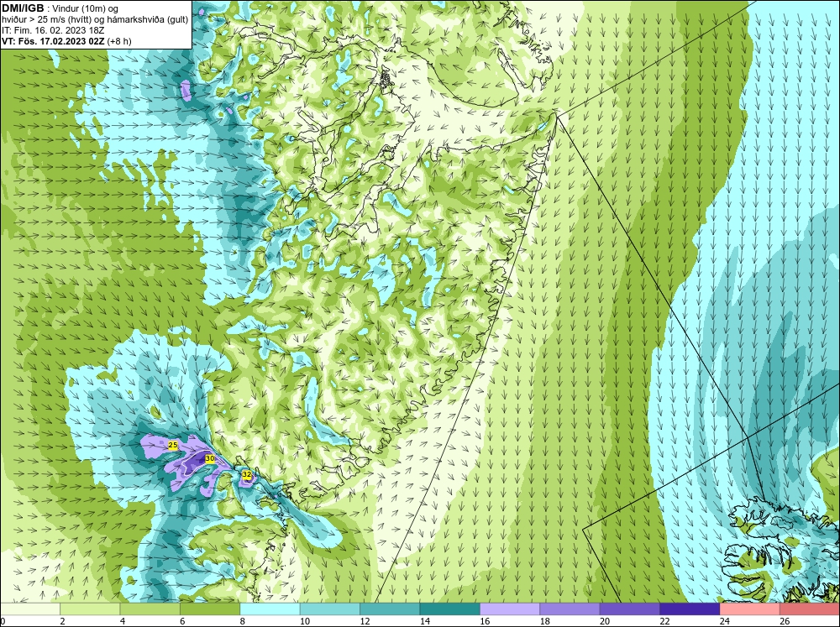Select the 20–22 m/s violet swatch
Image resolution: width=840 pixels, height=627 pixels.
coord(630,609)
